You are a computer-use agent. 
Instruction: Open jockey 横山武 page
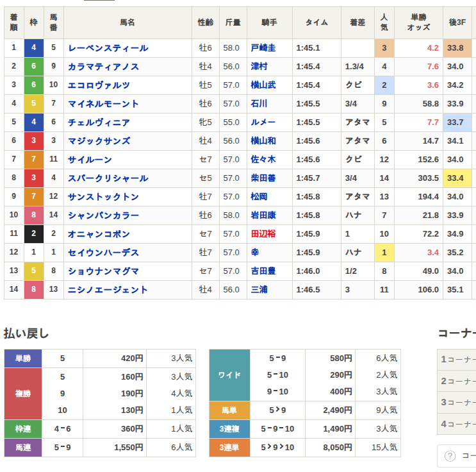263,85
